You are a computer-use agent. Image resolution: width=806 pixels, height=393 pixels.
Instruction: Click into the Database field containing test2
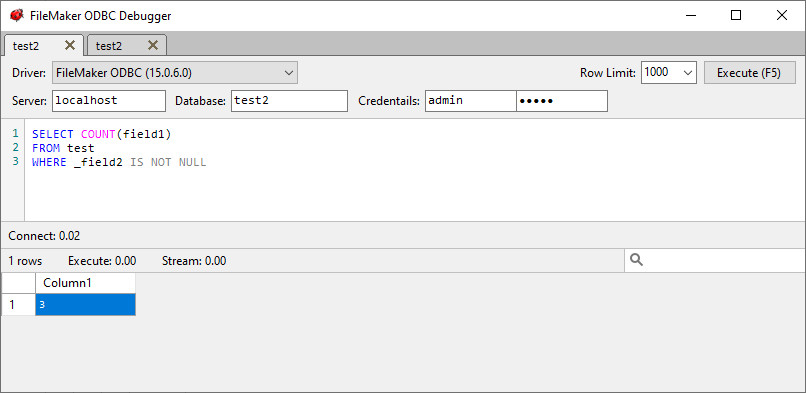click(289, 101)
